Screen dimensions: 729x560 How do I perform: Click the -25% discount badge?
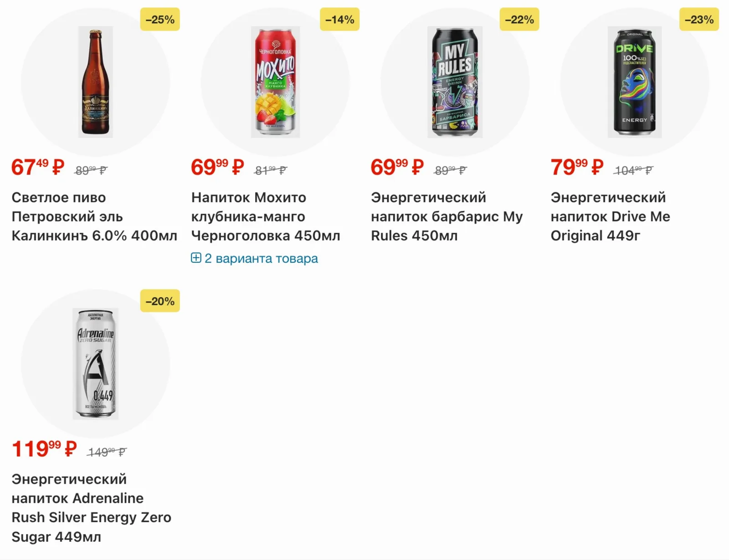coord(160,20)
